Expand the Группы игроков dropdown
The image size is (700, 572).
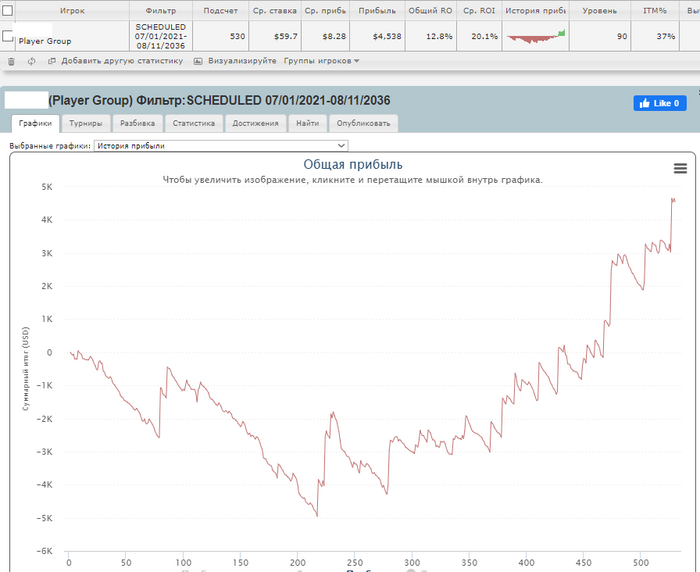[x=321, y=61]
